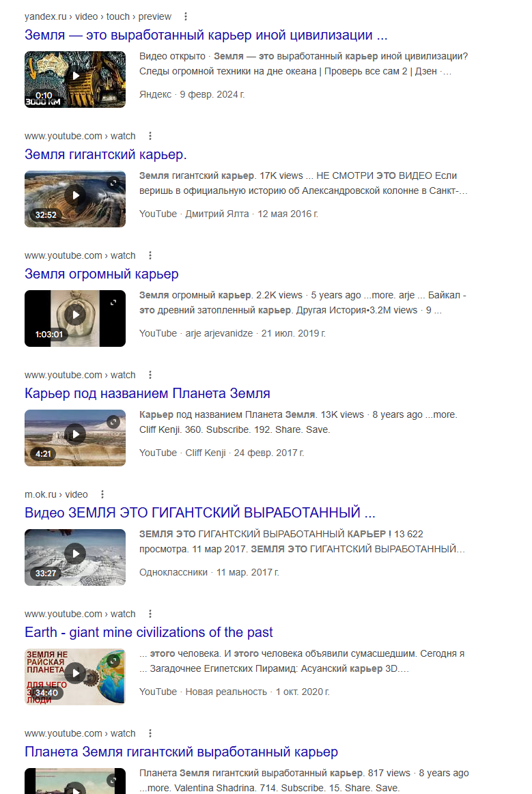Open the link Видео ЗЕМЛЯ ЭТО ГИГАНТСКИЙ ВЫРАБОТАННЫЙ
The image size is (532, 794).
(x=200, y=513)
